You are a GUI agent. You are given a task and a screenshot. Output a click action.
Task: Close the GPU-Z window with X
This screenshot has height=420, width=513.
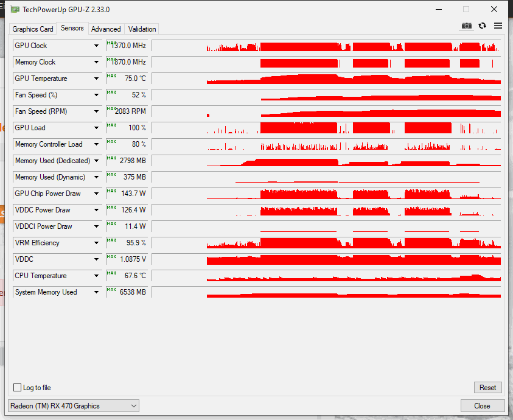click(x=494, y=9)
